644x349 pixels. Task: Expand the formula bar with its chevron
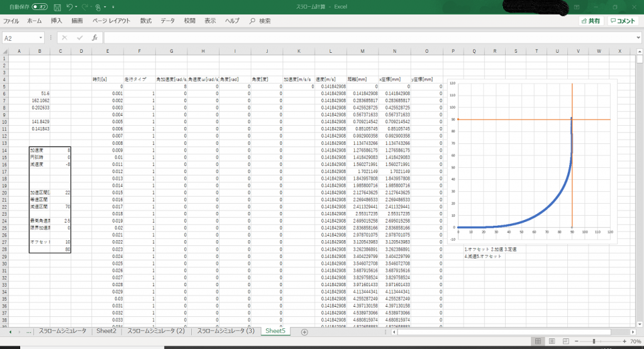pos(638,38)
